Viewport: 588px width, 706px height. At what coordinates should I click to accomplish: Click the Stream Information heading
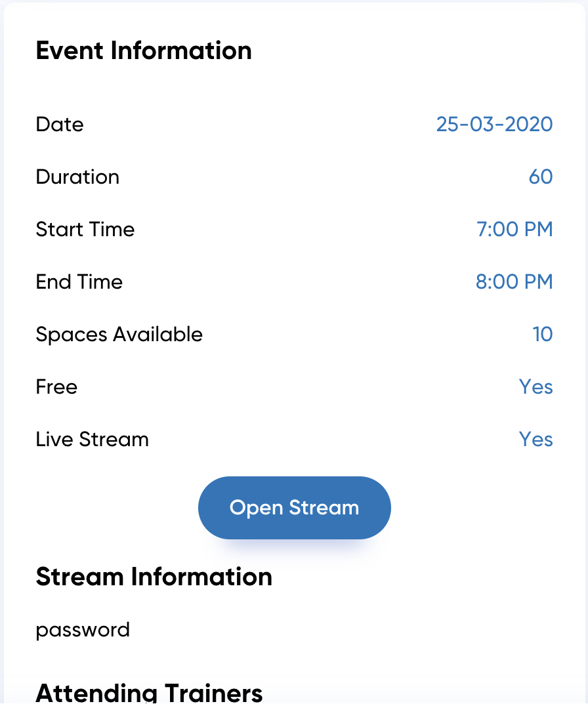point(154,577)
